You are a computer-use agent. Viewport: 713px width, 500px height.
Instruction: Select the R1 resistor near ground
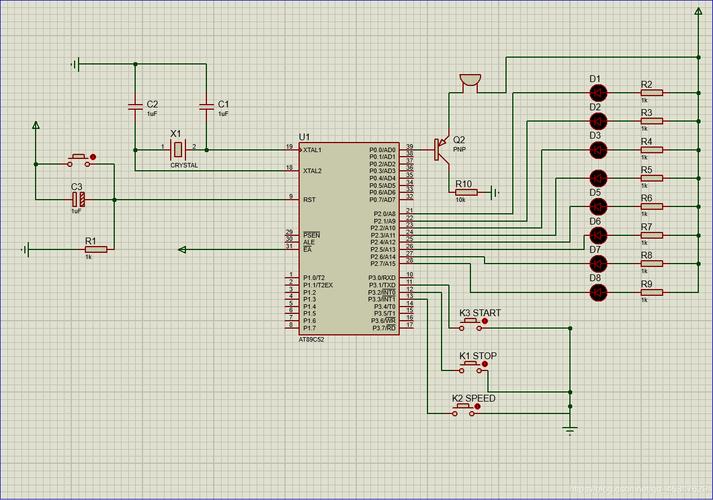pos(94,248)
